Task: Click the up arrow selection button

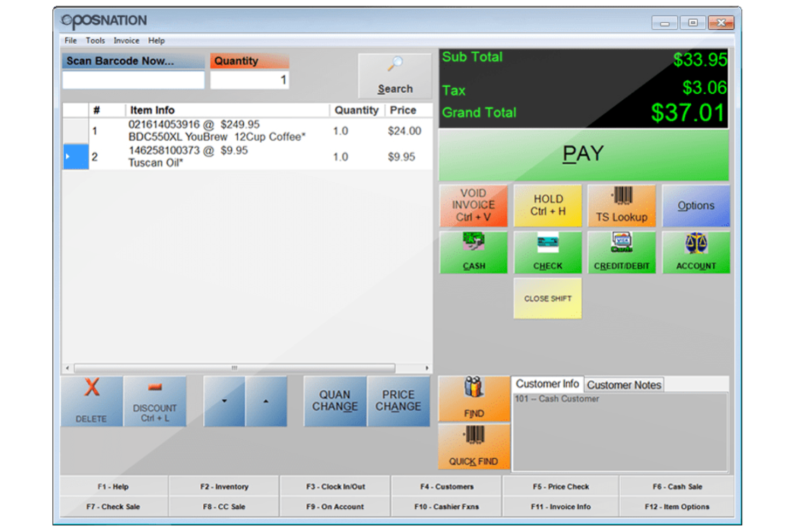Action: 266,401
